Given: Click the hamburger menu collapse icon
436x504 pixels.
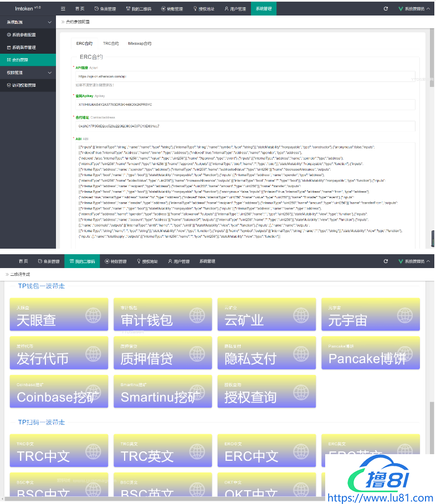Looking at the screenshot, I should tap(63, 9).
